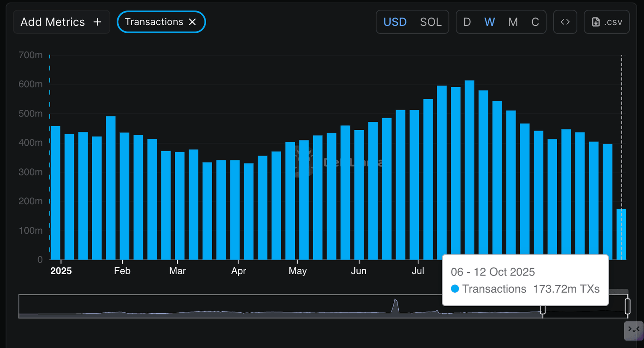Click the partial 06 - 12 Oct bar
Viewport: 644px width, 348px height.
621,234
